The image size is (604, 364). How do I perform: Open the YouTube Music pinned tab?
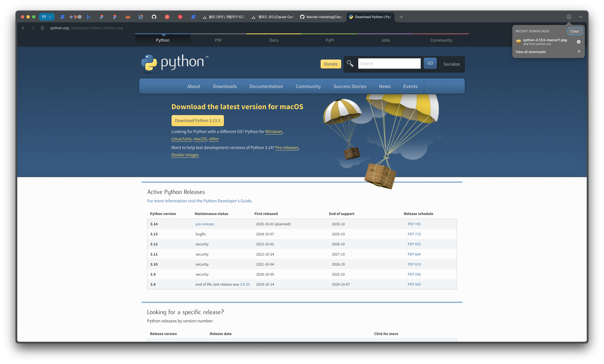180,17
